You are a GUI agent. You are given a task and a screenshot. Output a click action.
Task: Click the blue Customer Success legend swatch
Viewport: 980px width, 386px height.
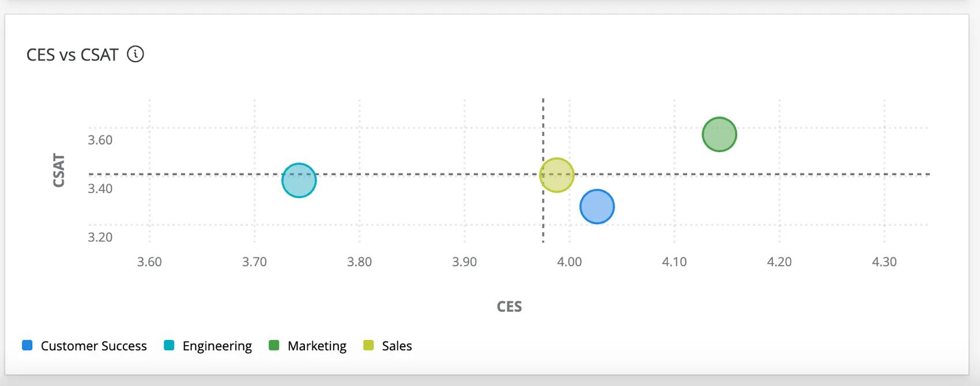[27, 346]
